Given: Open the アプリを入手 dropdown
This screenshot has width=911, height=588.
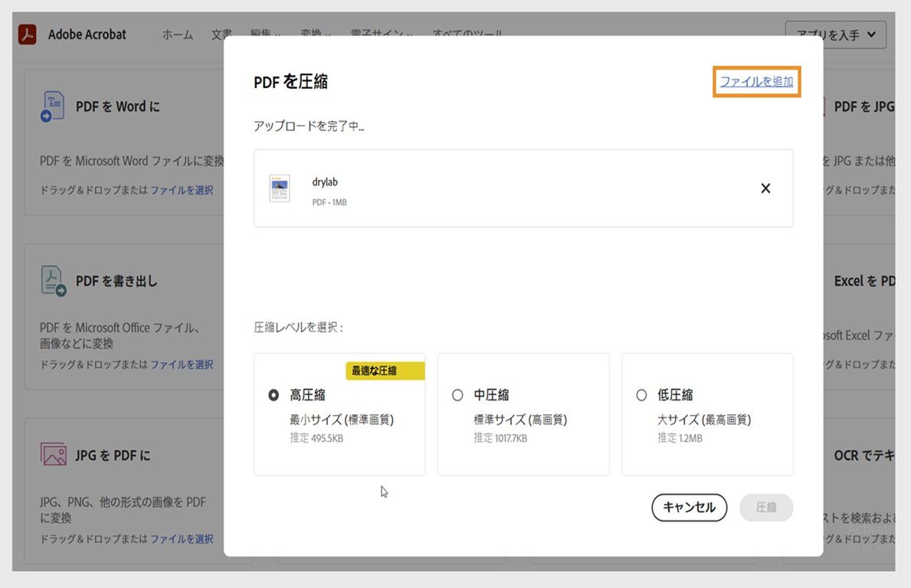Looking at the screenshot, I should click(x=835, y=34).
